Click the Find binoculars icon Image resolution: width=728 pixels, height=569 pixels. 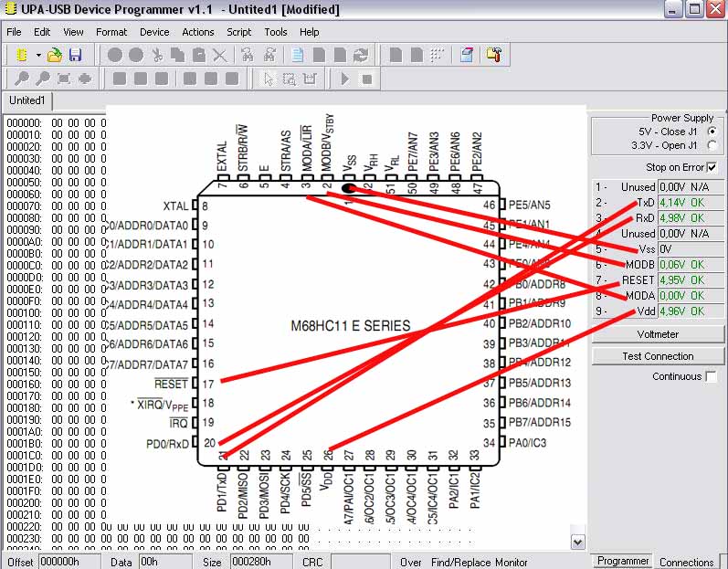[x=248, y=55]
